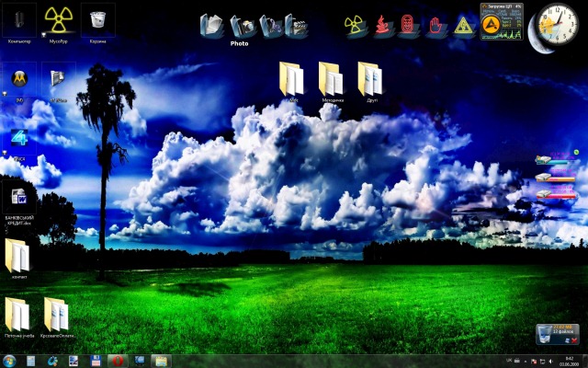Show hidden system tray icons
Screen dimensions: 588x368
[526, 362]
